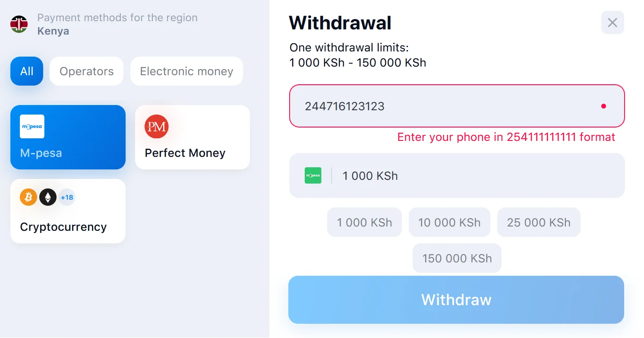
Task: Click the +18 more cryptocurrencies badge
Action: tap(67, 198)
